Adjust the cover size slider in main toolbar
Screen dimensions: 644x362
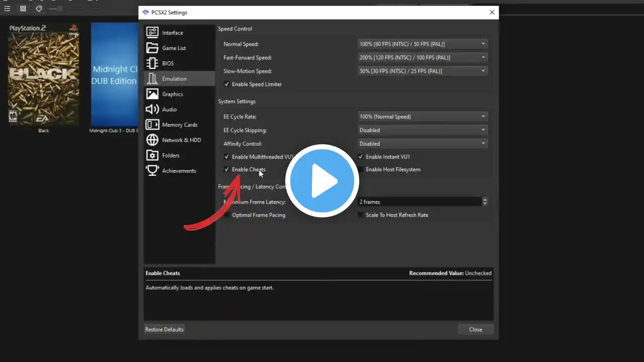[x=56, y=9]
